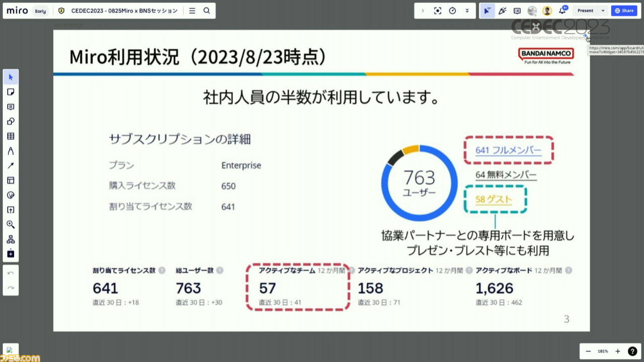
Task: Click the gray collaborator avatar
Action: point(532,11)
